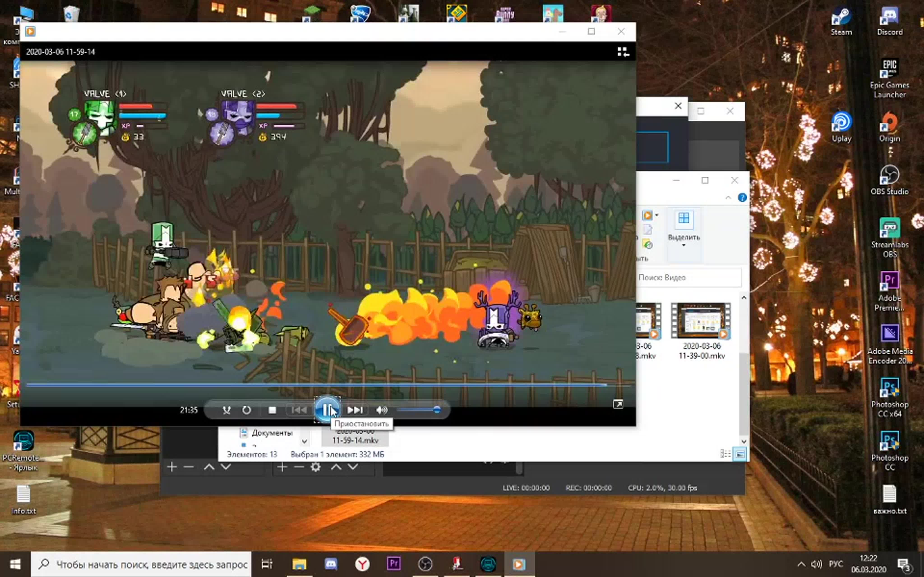The height and width of the screenshot is (577, 924).
Task: Turn on shuffle mode
Action: 226,410
